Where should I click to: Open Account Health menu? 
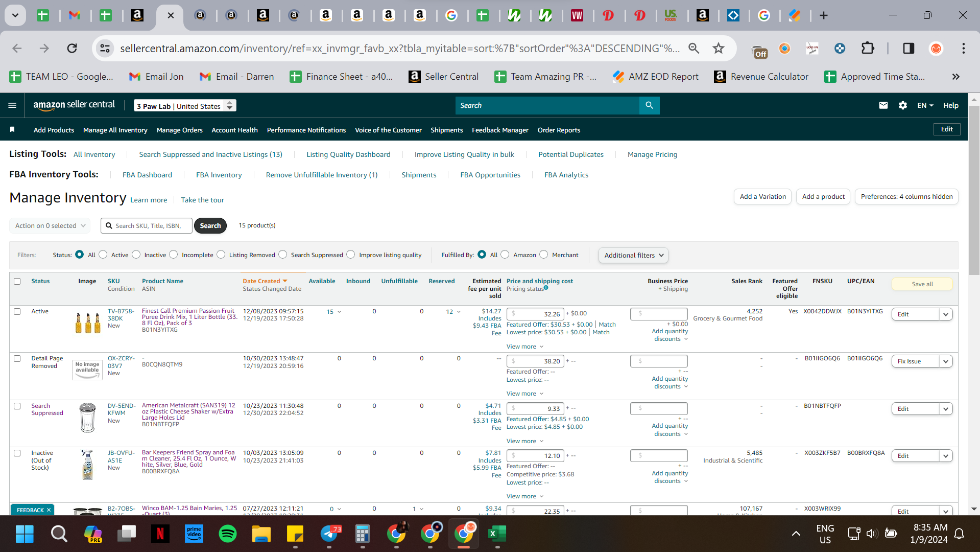(x=234, y=130)
